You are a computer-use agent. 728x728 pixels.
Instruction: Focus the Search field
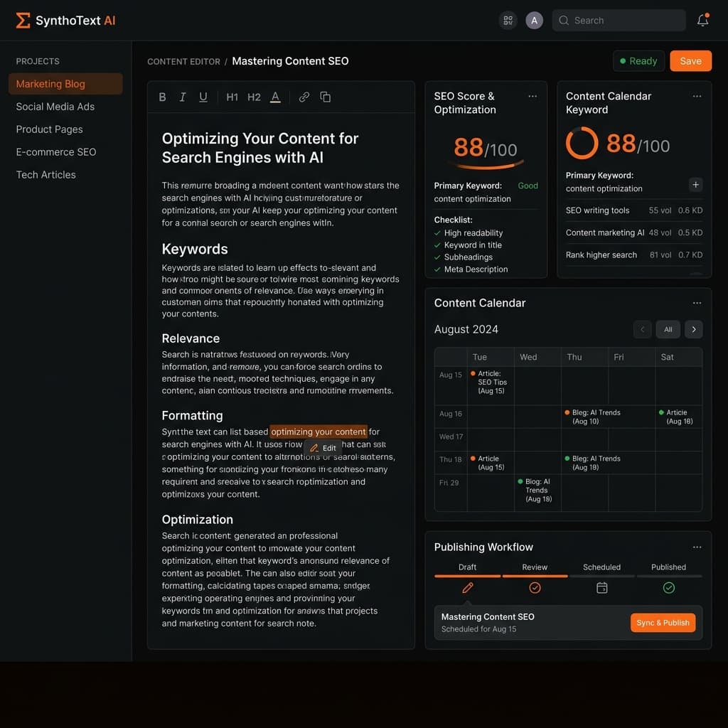pyautogui.click(x=619, y=21)
